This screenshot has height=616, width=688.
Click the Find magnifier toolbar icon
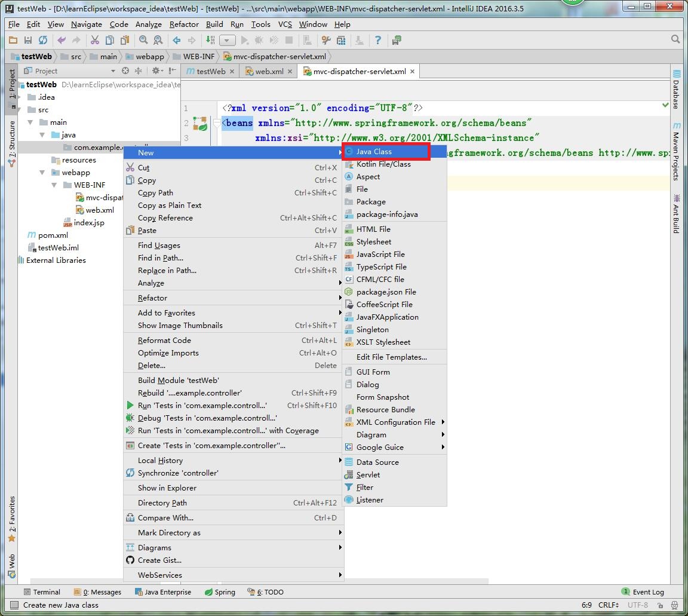click(x=143, y=41)
